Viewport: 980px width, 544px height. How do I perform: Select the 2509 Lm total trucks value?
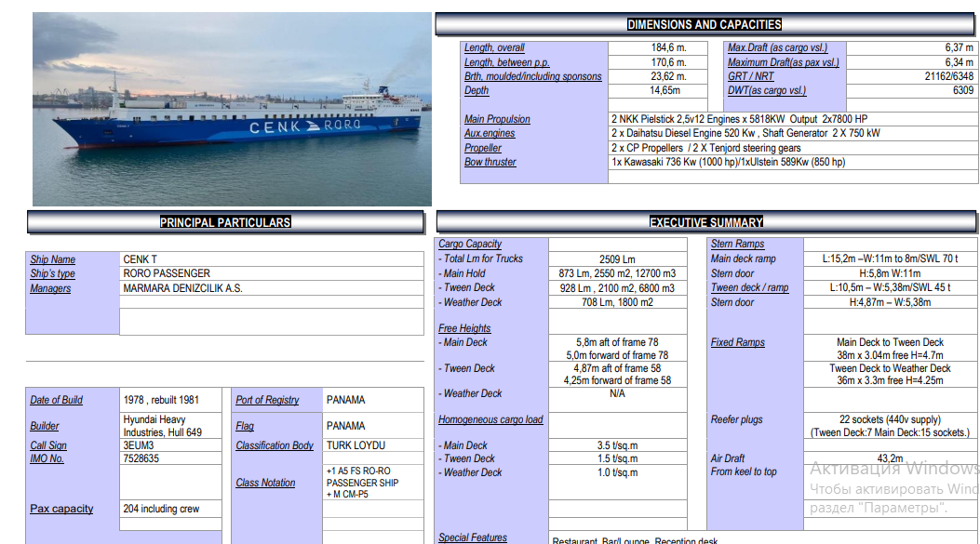617,259
